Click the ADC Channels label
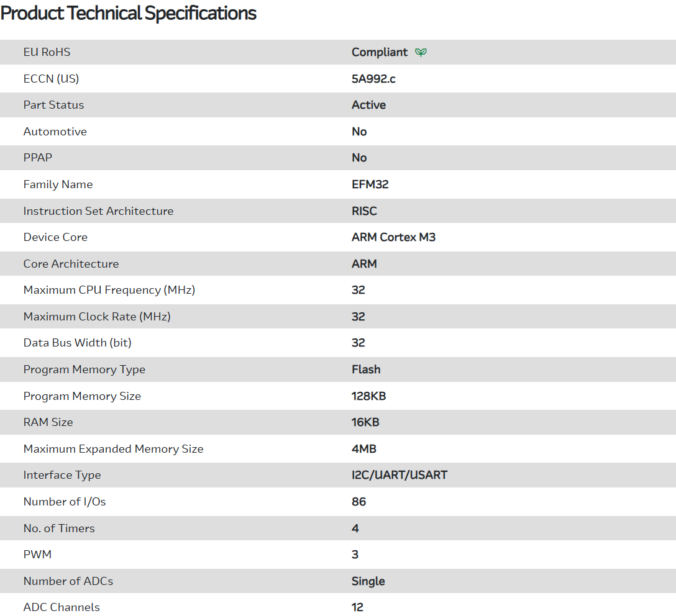 pos(62,607)
